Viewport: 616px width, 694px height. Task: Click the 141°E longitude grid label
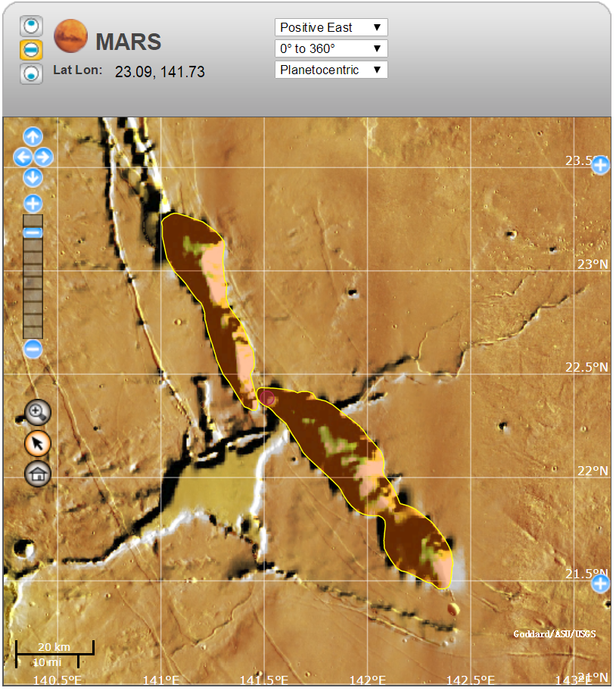pos(161,680)
